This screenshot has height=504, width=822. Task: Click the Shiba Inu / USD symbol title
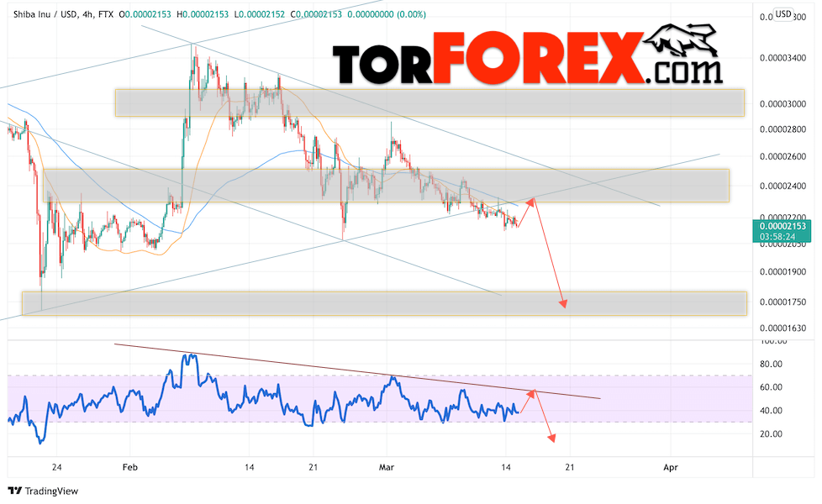pyautogui.click(x=45, y=14)
